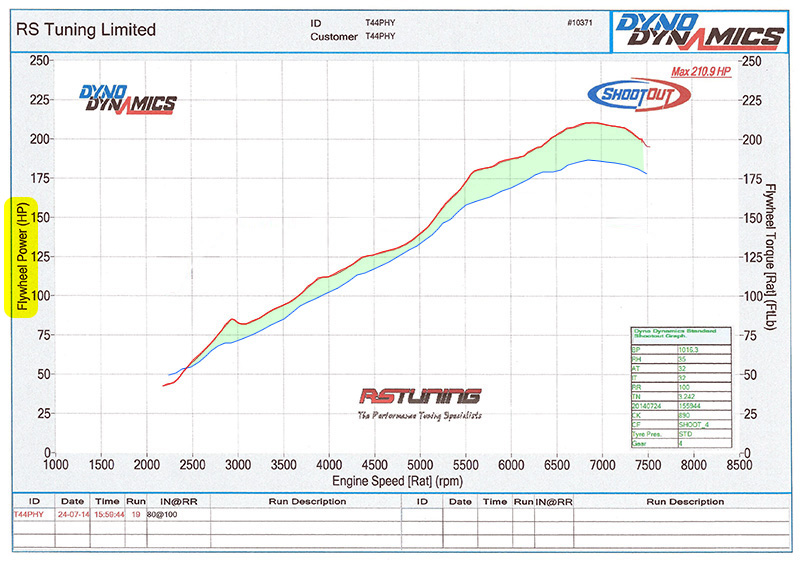Image resolution: width=800 pixels, height=561 pixels.
Task: Click the 7500 rpm tick label
Action: pos(648,465)
